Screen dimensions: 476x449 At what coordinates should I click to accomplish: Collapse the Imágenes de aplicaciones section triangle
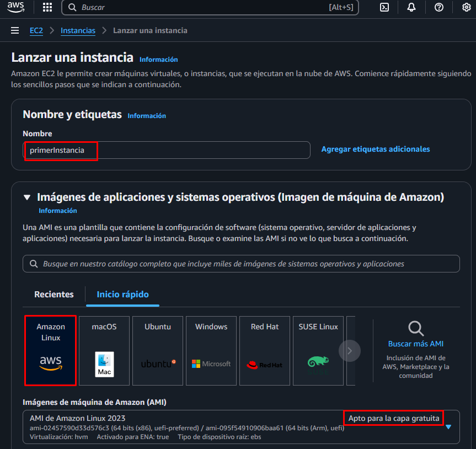tap(27, 197)
